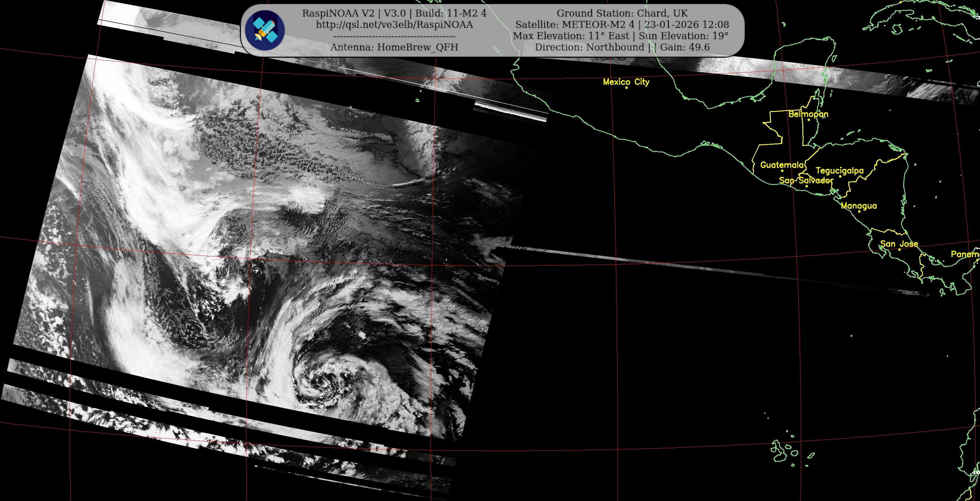The width and height of the screenshot is (980, 501).
Task: Click the partially visible Panama label
Action: tap(965, 254)
